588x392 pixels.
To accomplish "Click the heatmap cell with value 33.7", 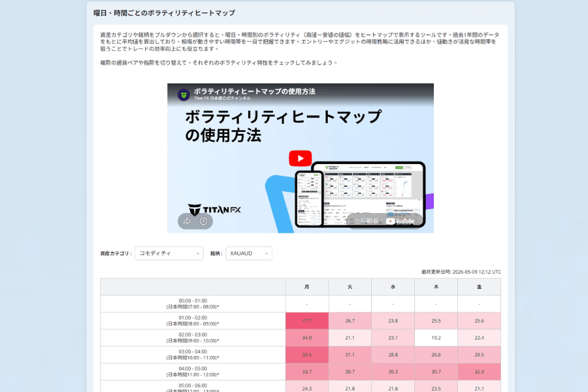I will (x=307, y=372).
